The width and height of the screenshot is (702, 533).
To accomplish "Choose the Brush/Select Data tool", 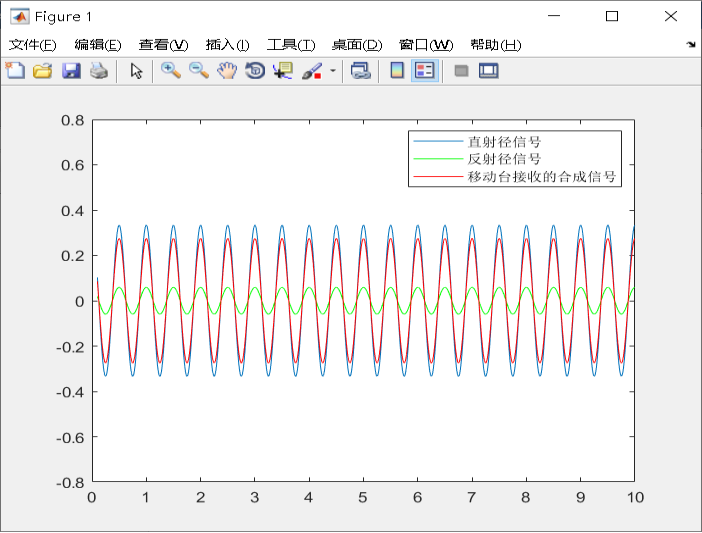I will click(x=312, y=71).
